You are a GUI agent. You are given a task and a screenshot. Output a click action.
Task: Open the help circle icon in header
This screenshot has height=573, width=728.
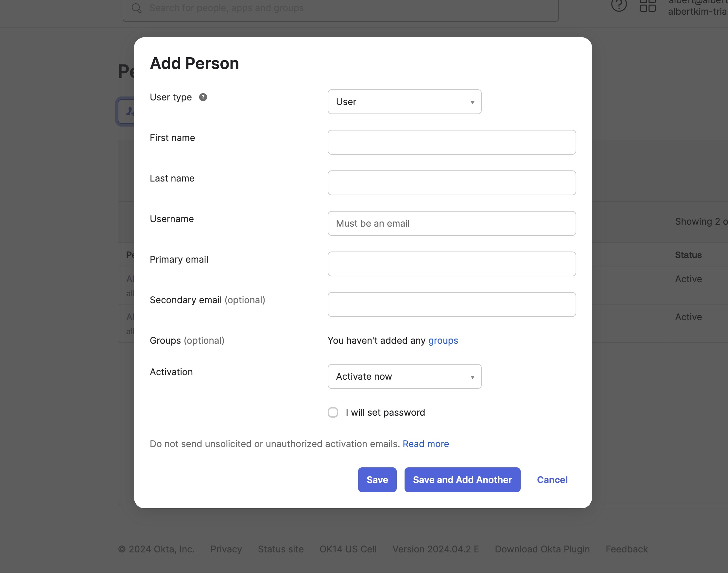point(619,5)
